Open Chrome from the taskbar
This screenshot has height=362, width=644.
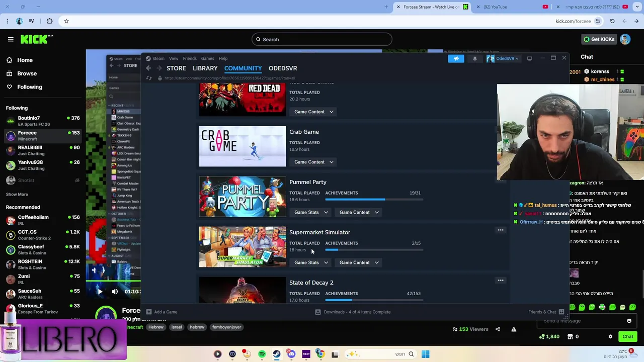(320, 354)
